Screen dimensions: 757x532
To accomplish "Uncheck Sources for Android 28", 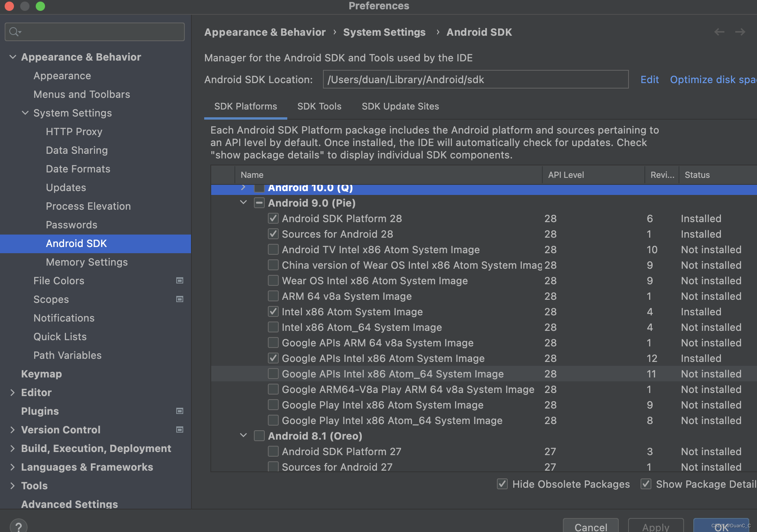I will coord(273,234).
